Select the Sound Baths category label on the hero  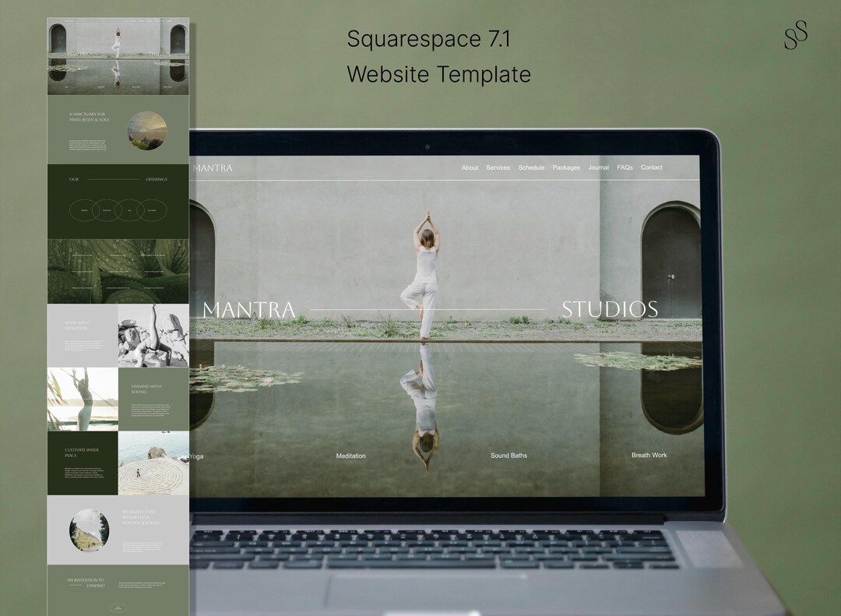[507, 456]
